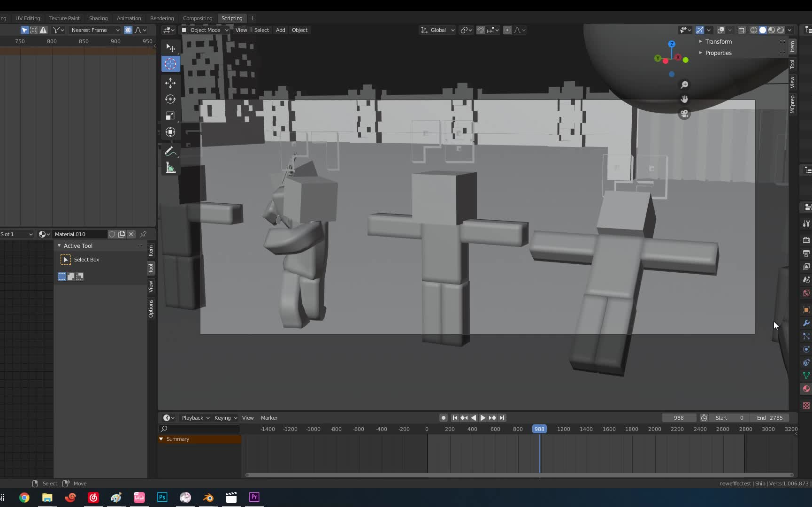Click the pan hand viewport gizmo
The height and width of the screenshot is (507, 812).
click(684, 99)
